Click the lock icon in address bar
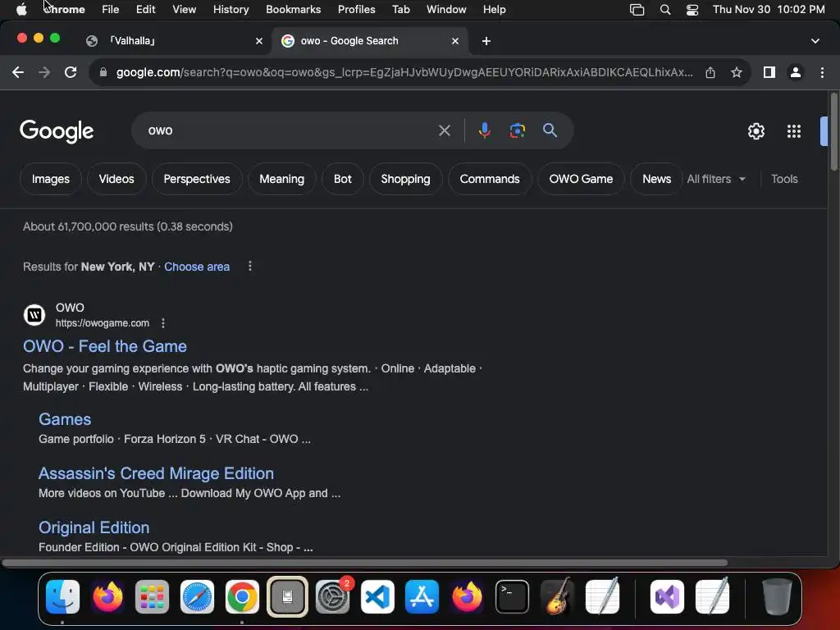 [x=103, y=72]
